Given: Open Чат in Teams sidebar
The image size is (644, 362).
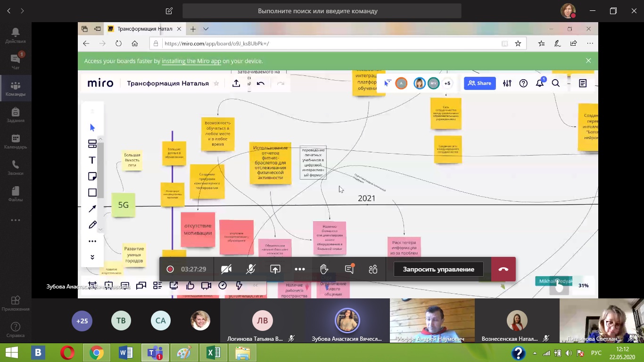Looking at the screenshot, I should (16, 61).
